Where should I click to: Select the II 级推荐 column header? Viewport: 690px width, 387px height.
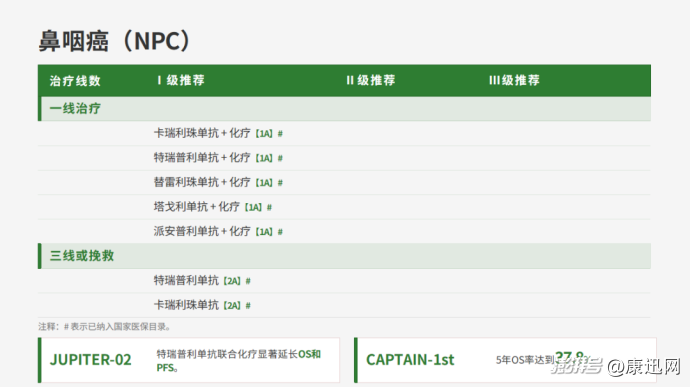[371, 80]
